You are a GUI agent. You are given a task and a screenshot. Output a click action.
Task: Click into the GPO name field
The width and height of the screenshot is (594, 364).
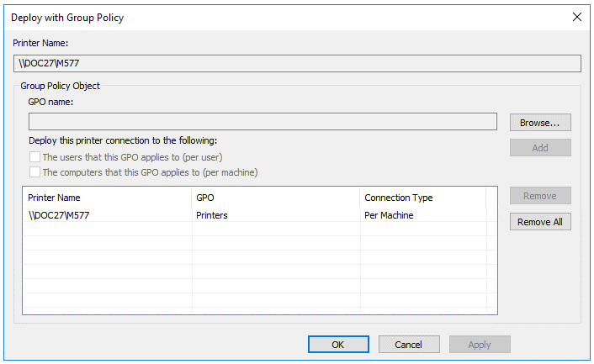(x=263, y=121)
